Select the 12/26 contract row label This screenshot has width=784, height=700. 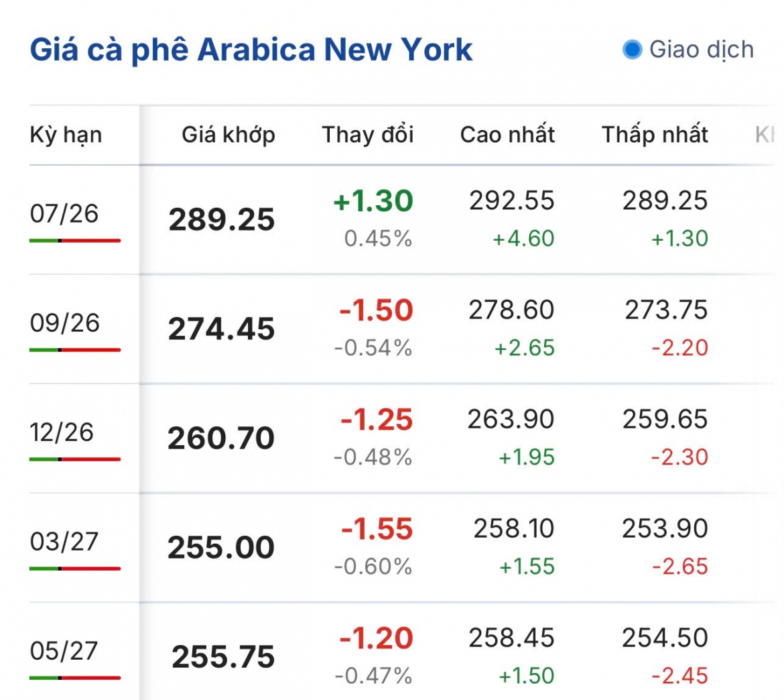pyautogui.click(x=61, y=432)
